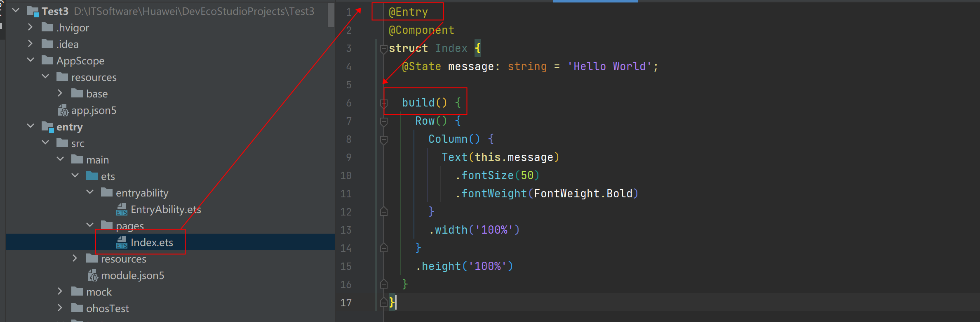Click fold end marker on line 16
Image resolution: width=980 pixels, height=322 pixels.
click(x=384, y=284)
